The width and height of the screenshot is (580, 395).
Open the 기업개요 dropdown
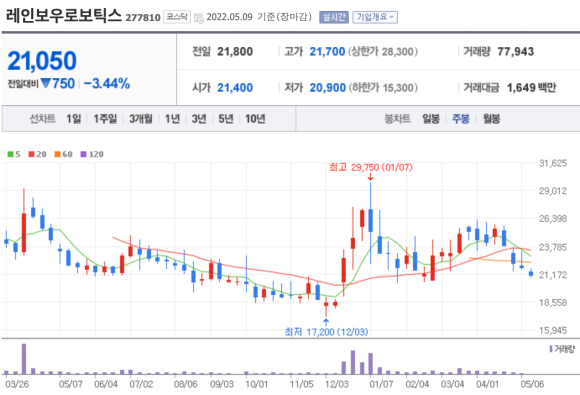[x=375, y=17]
